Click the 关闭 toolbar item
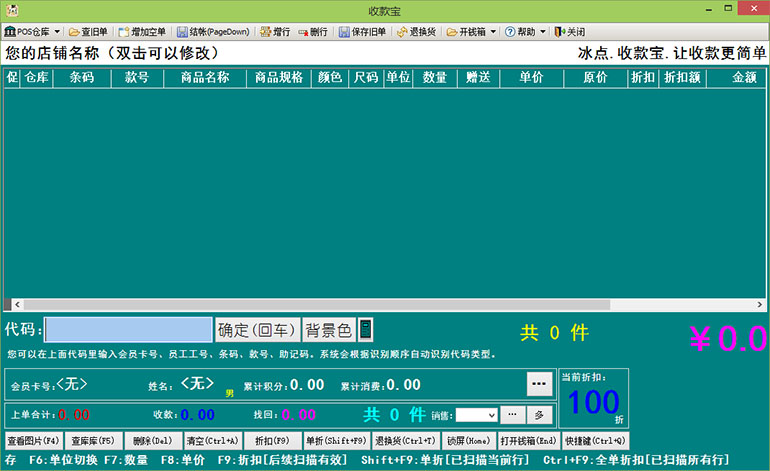The width and height of the screenshot is (770, 471). click(x=570, y=32)
